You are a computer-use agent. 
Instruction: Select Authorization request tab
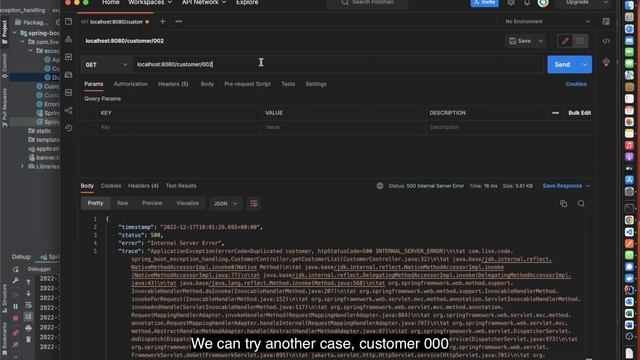tap(131, 84)
